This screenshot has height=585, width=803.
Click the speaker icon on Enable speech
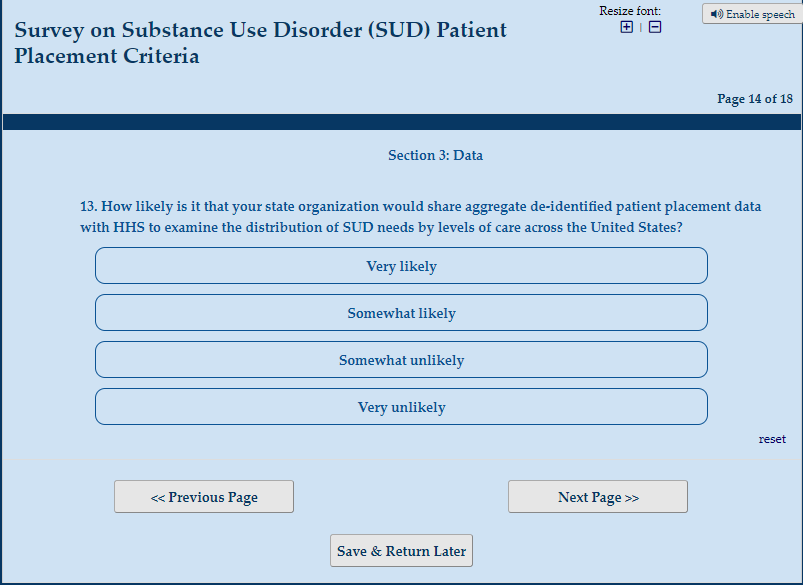coord(716,14)
